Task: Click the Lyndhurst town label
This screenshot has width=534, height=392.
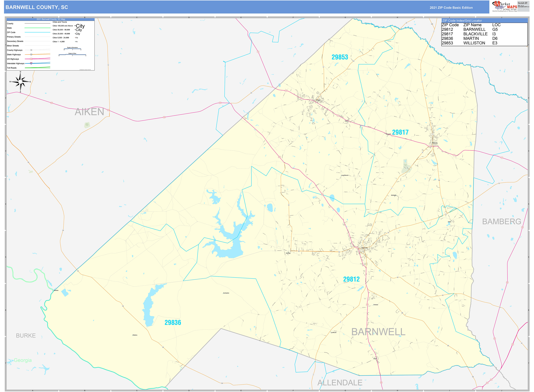Action: pos(333,332)
